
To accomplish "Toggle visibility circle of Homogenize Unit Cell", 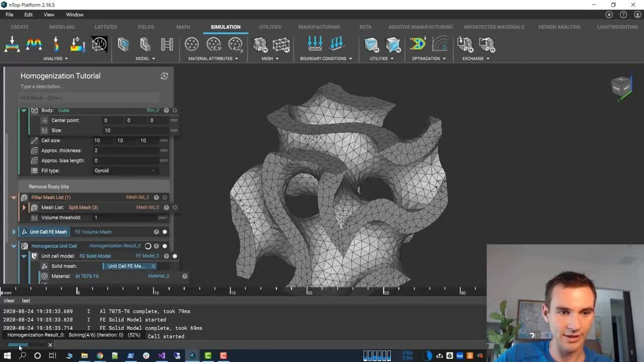I will click(x=165, y=246).
